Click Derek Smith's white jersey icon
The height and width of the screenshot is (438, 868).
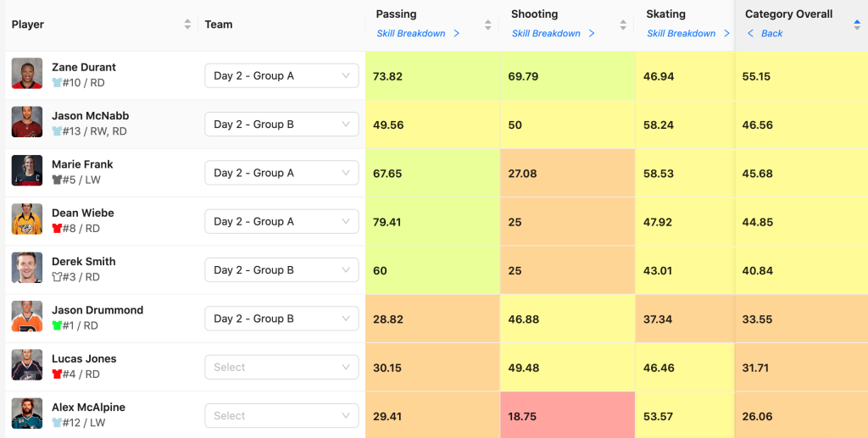tap(57, 278)
